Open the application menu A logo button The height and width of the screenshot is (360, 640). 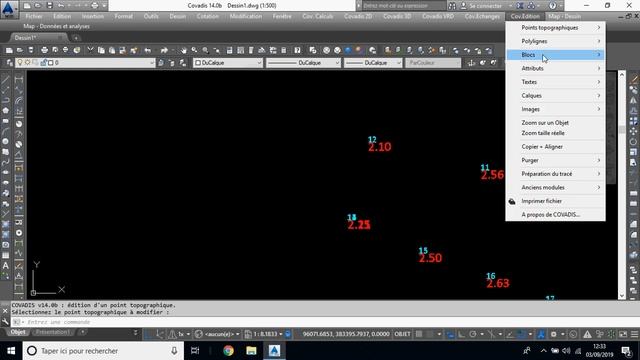point(8,9)
